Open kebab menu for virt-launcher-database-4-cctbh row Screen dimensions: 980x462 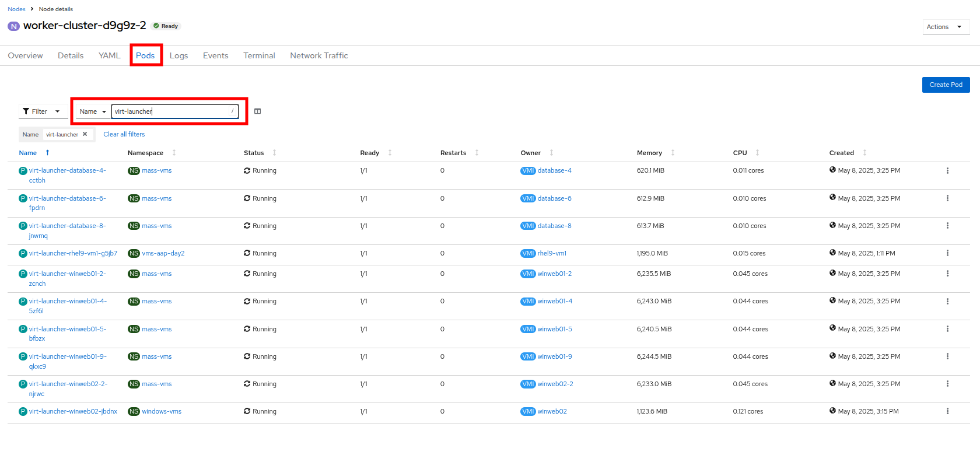point(947,171)
